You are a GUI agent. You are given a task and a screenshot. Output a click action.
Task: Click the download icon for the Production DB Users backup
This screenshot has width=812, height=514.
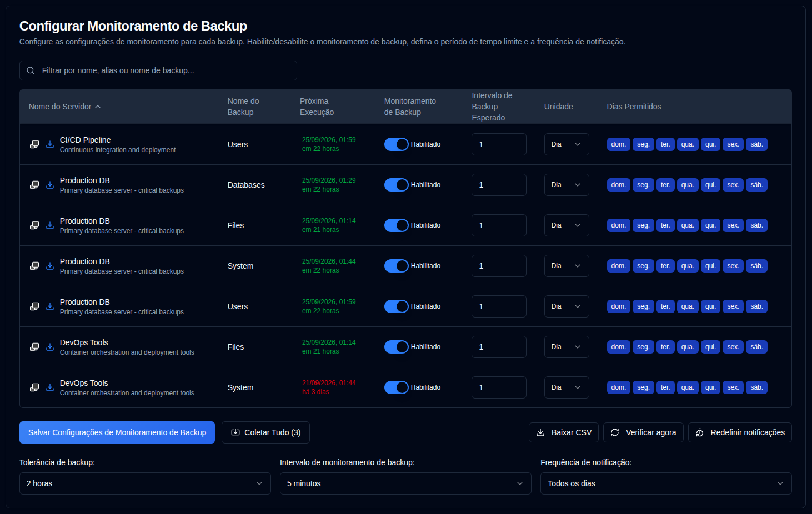pos(50,306)
